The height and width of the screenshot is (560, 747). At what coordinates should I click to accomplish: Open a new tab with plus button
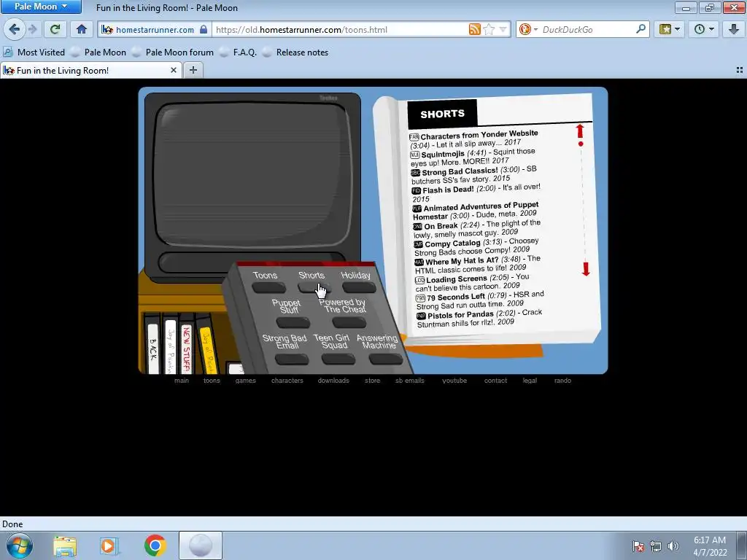point(193,70)
